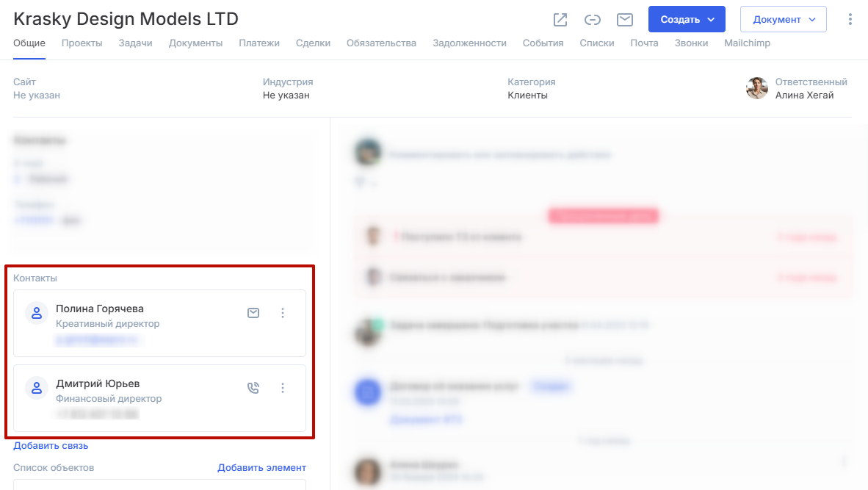Viewport: 868px width, 490px height.
Task: Click the Список объектов heading
Action: (54, 468)
